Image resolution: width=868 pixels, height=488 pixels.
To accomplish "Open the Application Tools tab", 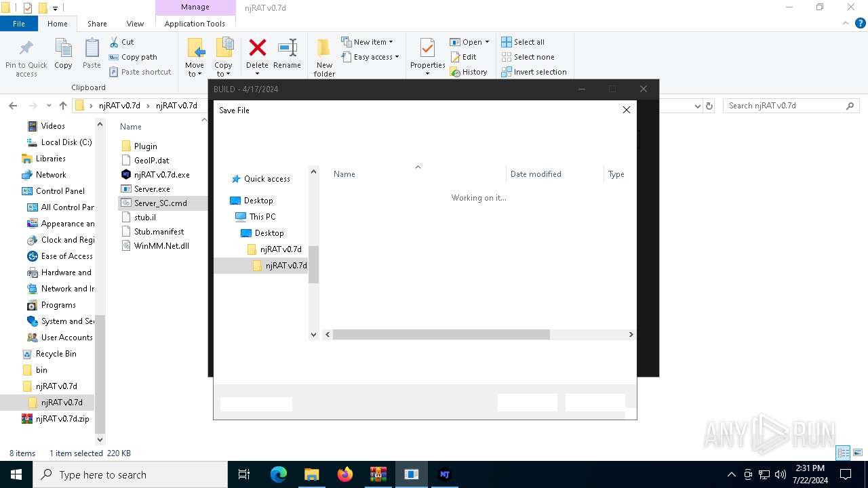I will point(195,23).
